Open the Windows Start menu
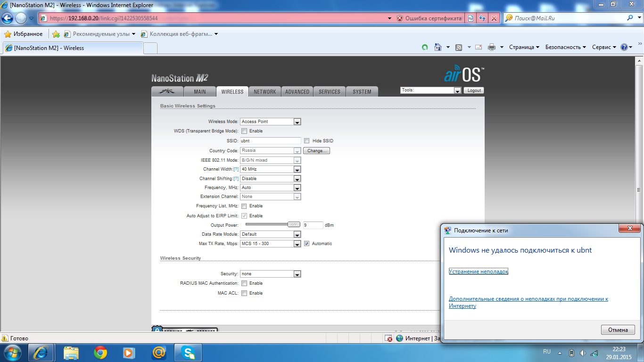 tap(12, 353)
